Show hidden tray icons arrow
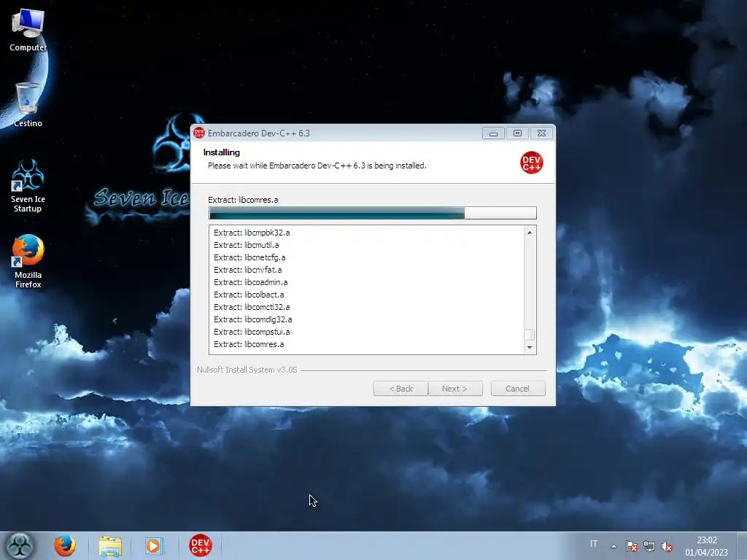The image size is (747, 560). [x=614, y=546]
